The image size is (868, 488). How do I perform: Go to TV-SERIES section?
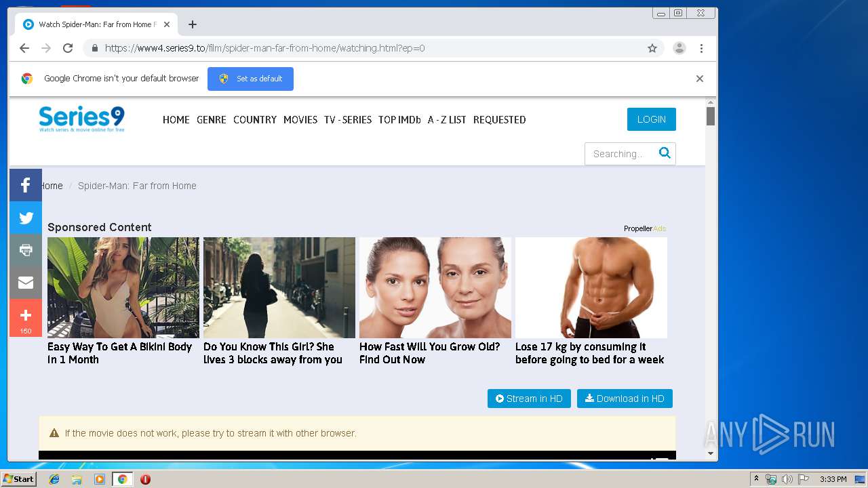pyautogui.click(x=348, y=119)
